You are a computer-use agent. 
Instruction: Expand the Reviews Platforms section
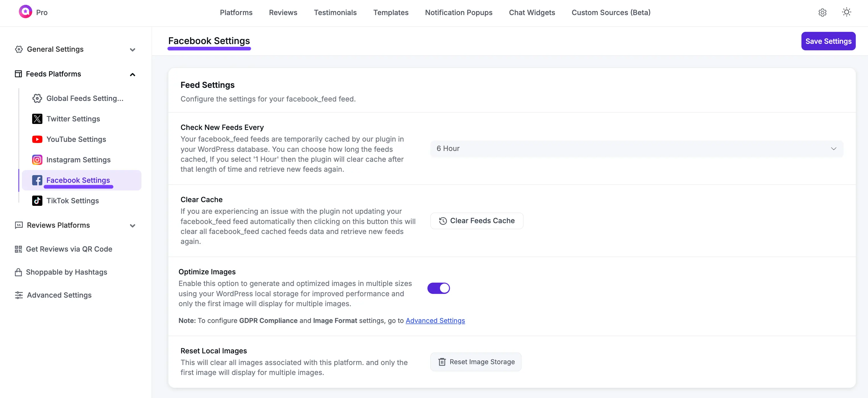132,226
